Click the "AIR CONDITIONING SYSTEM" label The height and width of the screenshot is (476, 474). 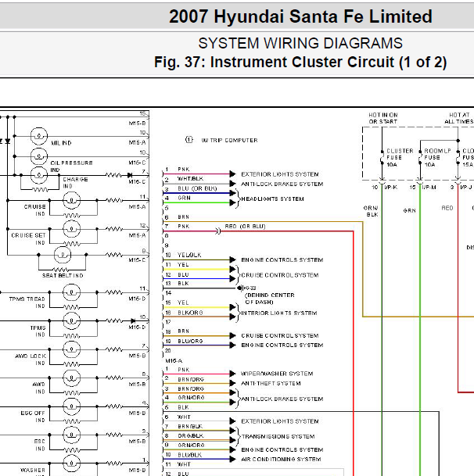pyautogui.click(x=281, y=460)
